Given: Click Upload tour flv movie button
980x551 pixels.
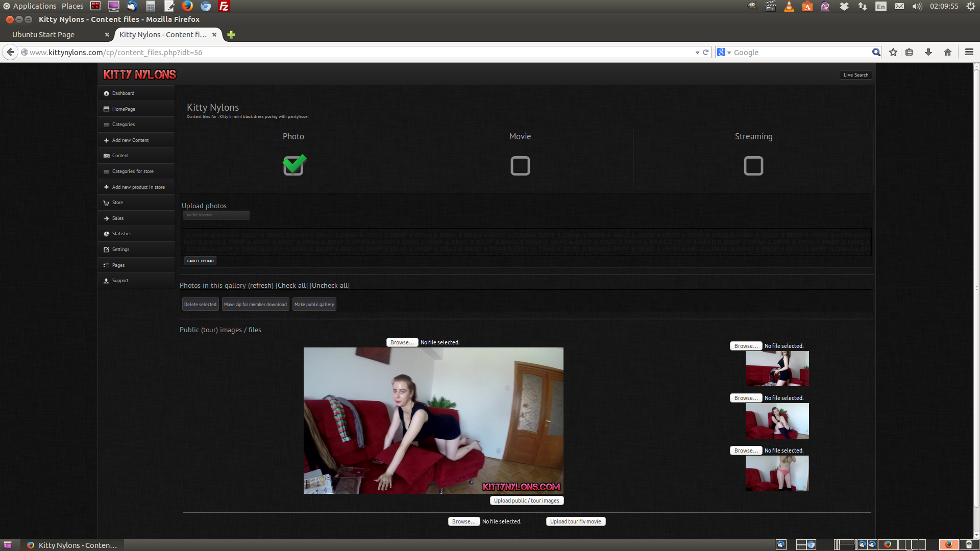Looking at the screenshot, I should (x=576, y=521).
